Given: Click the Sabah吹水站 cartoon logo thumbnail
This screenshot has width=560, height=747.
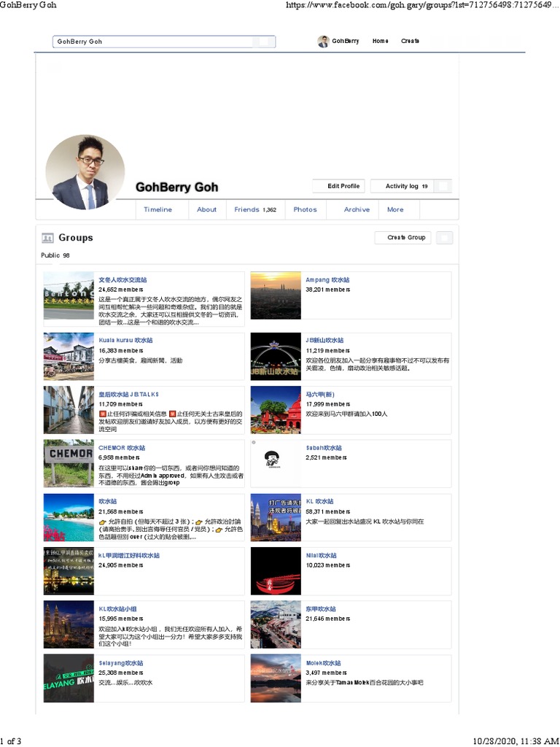Looking at the screenshot, I should tap(276, 463).
